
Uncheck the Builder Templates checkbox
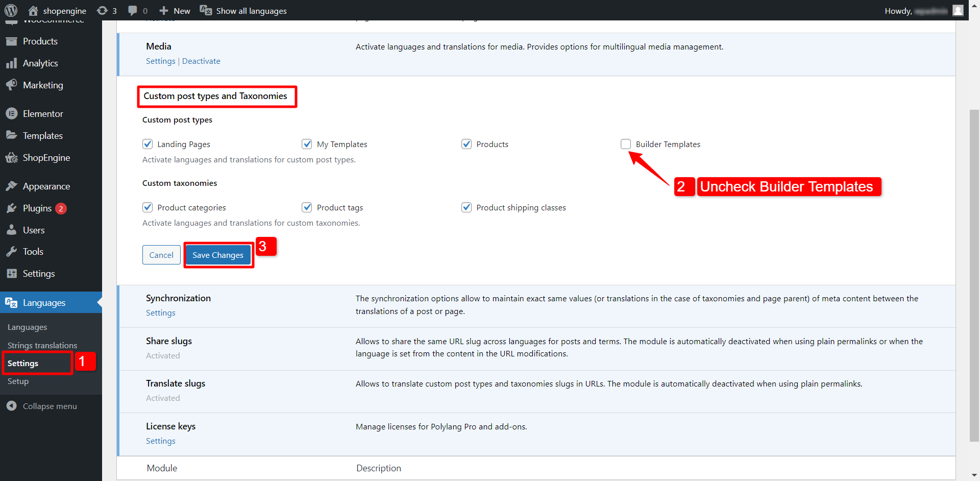click(x=626, y=144)
